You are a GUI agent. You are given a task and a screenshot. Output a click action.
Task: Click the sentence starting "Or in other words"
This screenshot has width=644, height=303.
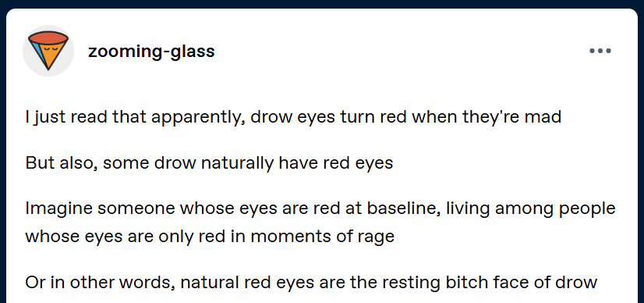[x=311, y=283]
